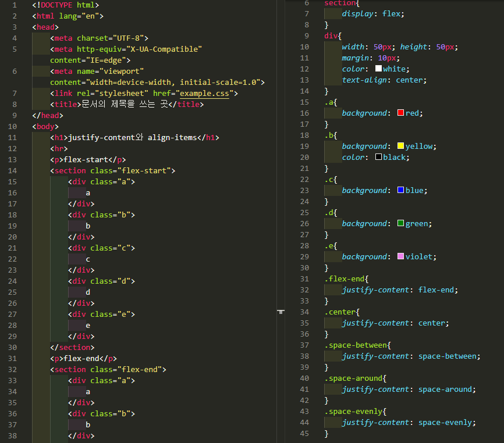
Task: Open the black color swatch in .b rule
Action: (x=378, y=156)
